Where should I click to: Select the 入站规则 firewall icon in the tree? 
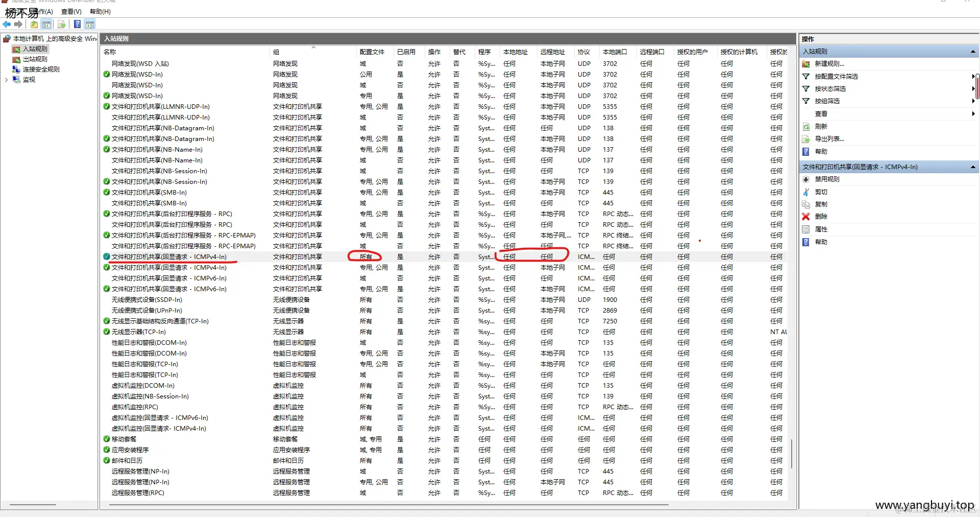[x=16, y=49]
